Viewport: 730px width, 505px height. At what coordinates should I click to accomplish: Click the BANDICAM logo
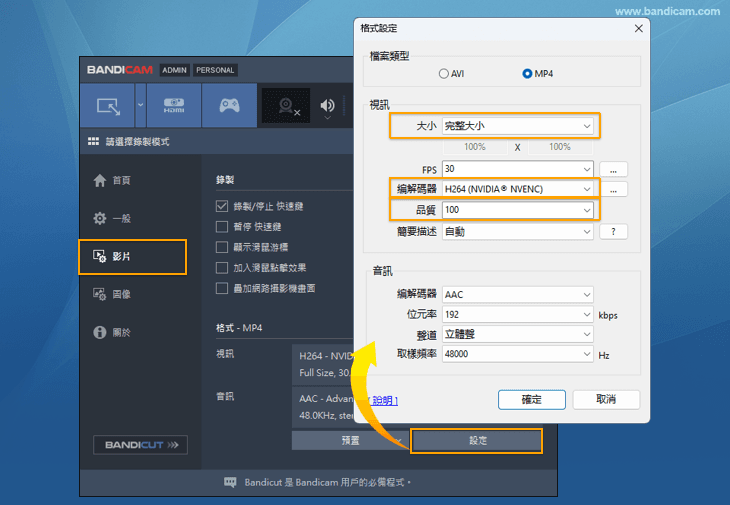coord(120,70)
